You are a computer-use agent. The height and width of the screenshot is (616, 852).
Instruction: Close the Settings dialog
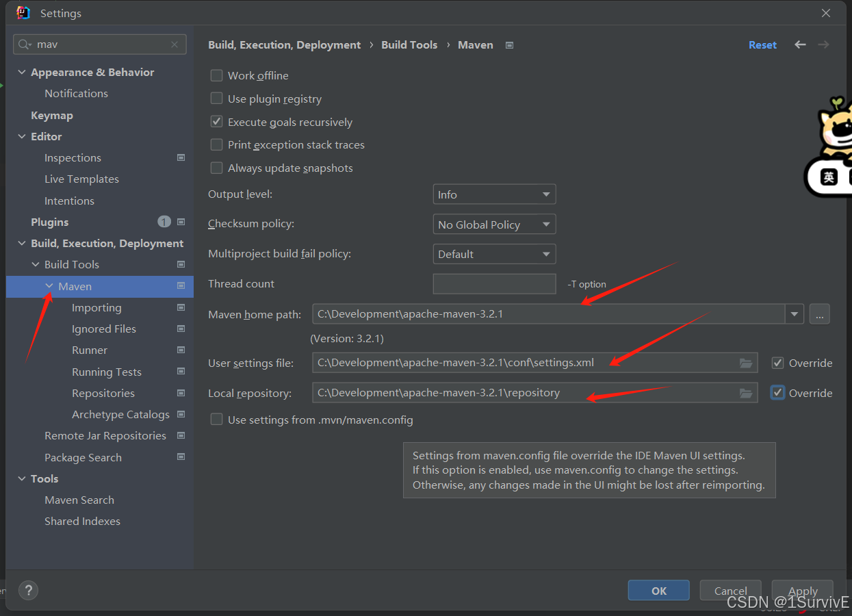(x=826, y=13)
